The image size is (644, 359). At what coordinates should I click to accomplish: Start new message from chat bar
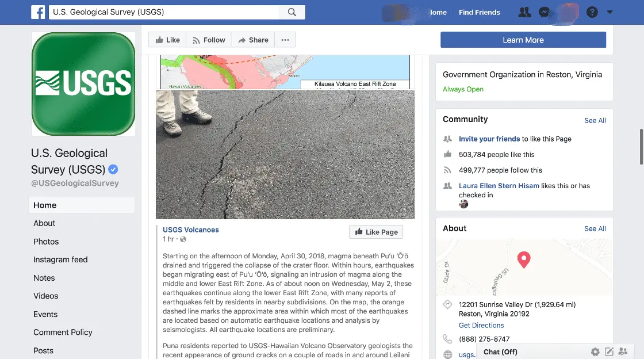pyautogui.click(x=609, y=352)
